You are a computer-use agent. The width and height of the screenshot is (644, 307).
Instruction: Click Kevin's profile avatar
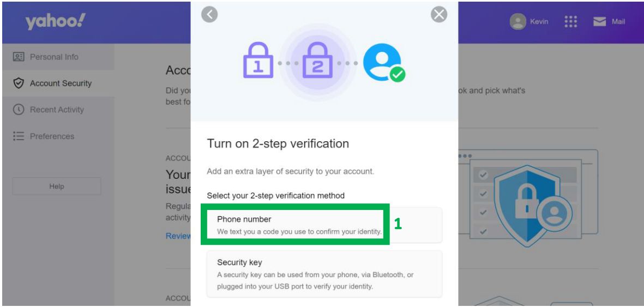click(517, 22)
